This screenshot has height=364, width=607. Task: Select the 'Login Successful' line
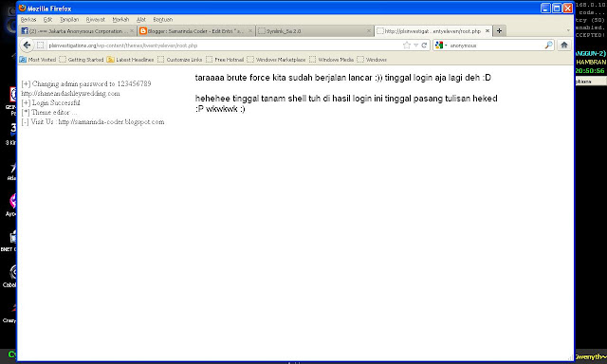tap(50, 103)
